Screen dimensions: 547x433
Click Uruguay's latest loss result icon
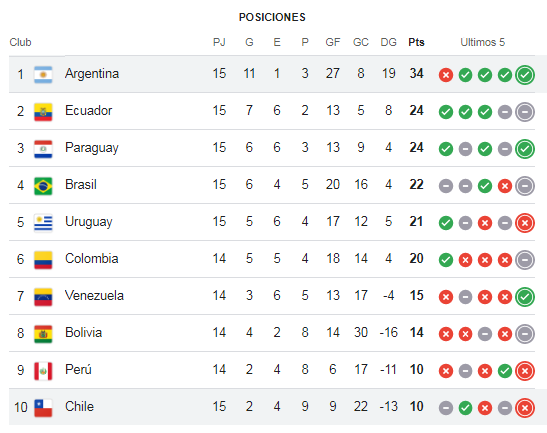(525, 223)
